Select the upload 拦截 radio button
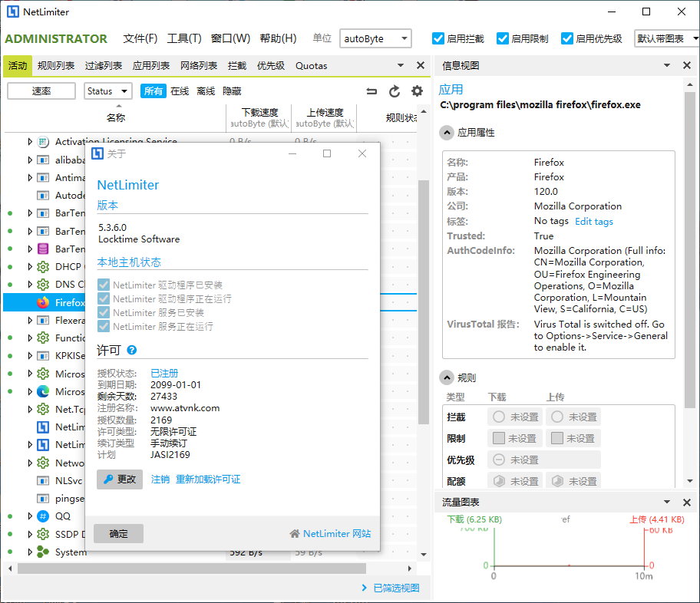Image resolution: width=700 pixels, height=603 pixels. coord(557,417)
